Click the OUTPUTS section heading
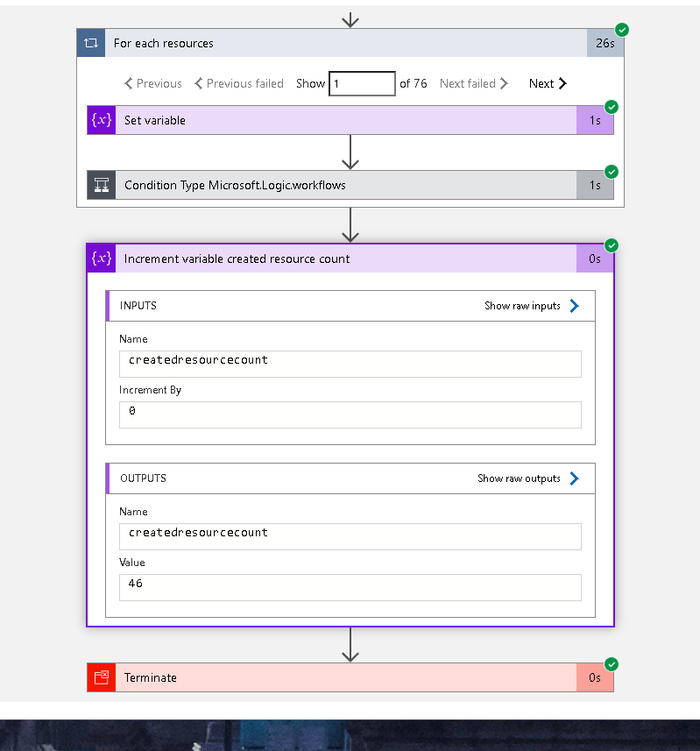700x751 pixels. pos(143,478)
